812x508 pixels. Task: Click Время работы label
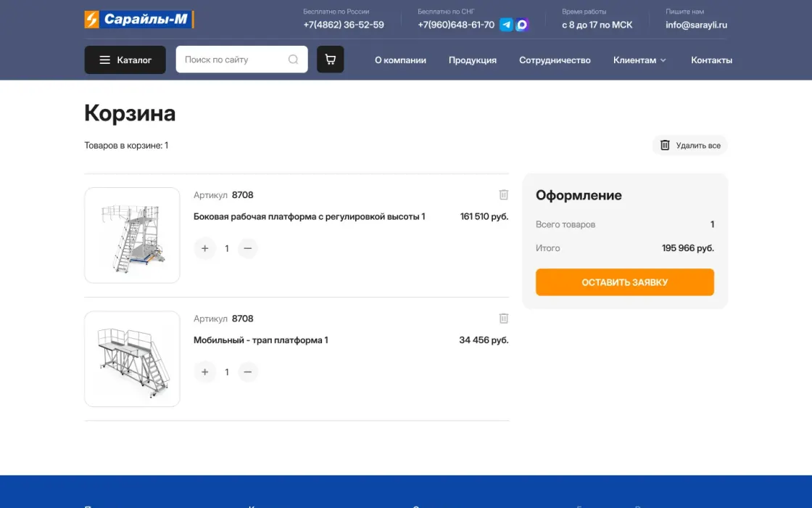pyautogui.click(x=584, y=12)
